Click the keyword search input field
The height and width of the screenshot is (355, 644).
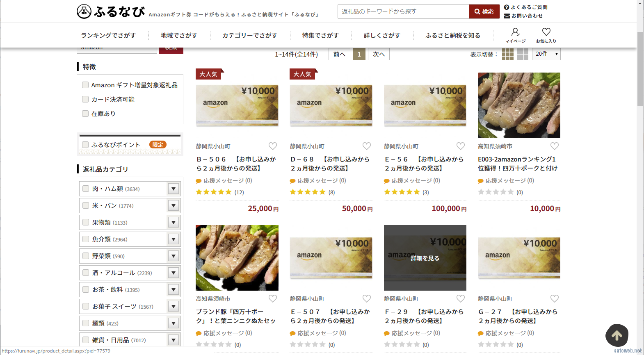(x=403, y=11)
